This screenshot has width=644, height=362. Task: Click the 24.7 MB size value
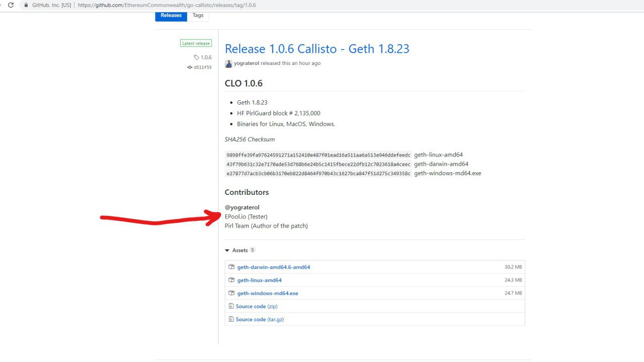pos(513,294)
